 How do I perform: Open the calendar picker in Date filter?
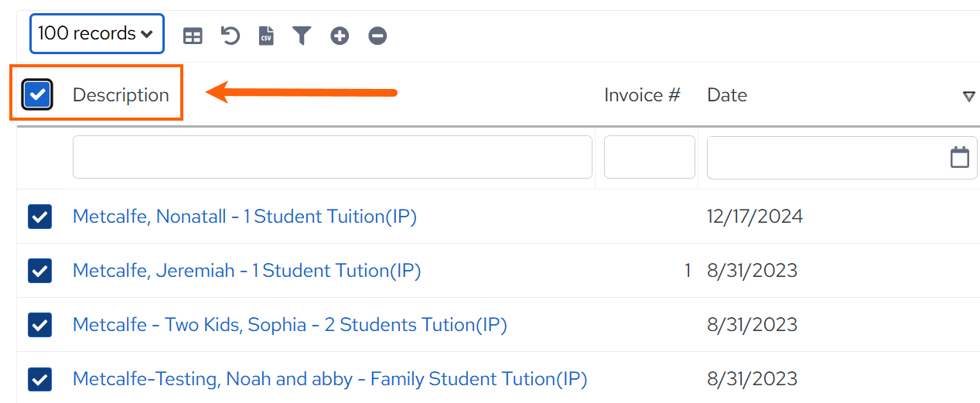click(960, 157)
